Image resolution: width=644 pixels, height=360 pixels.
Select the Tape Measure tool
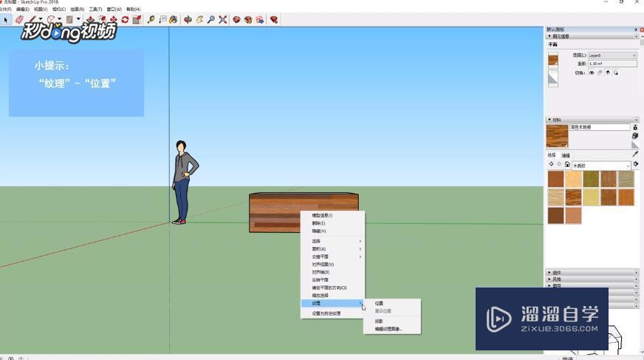point(151,20)
